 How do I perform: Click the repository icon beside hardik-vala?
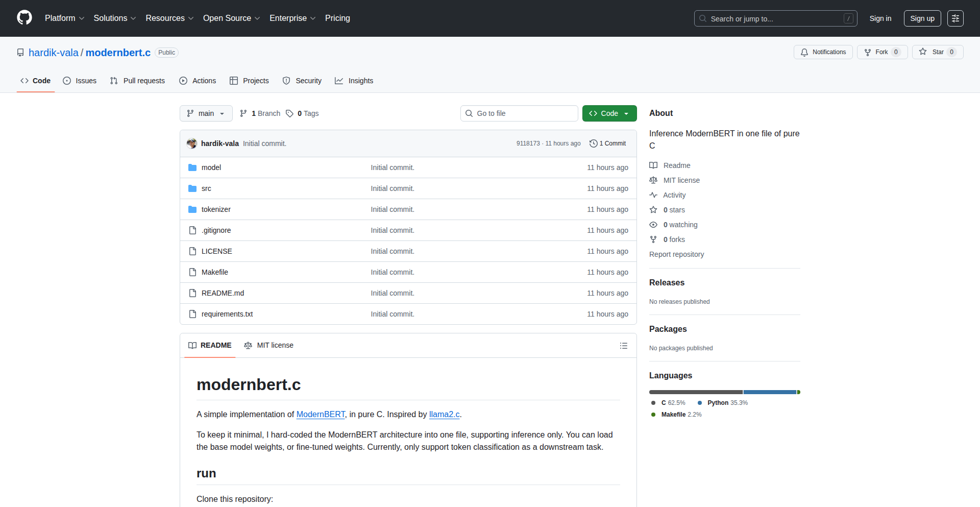point(20,53)
